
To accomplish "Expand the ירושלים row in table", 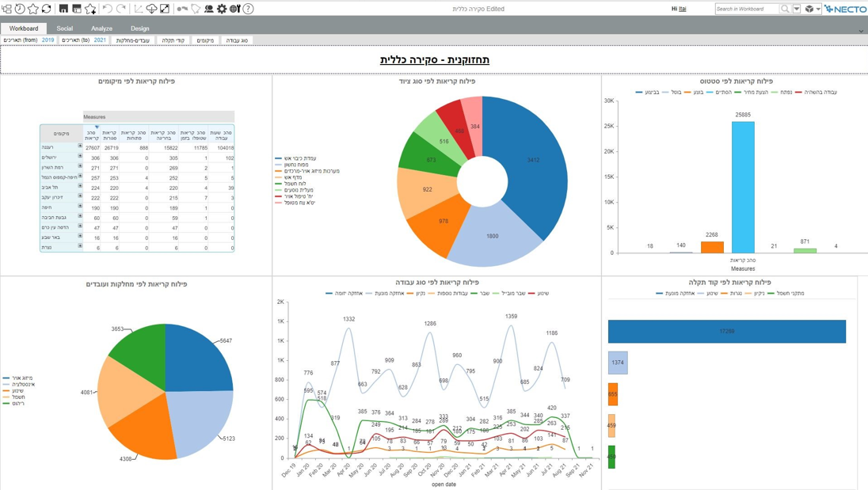I will click(80, 156).
